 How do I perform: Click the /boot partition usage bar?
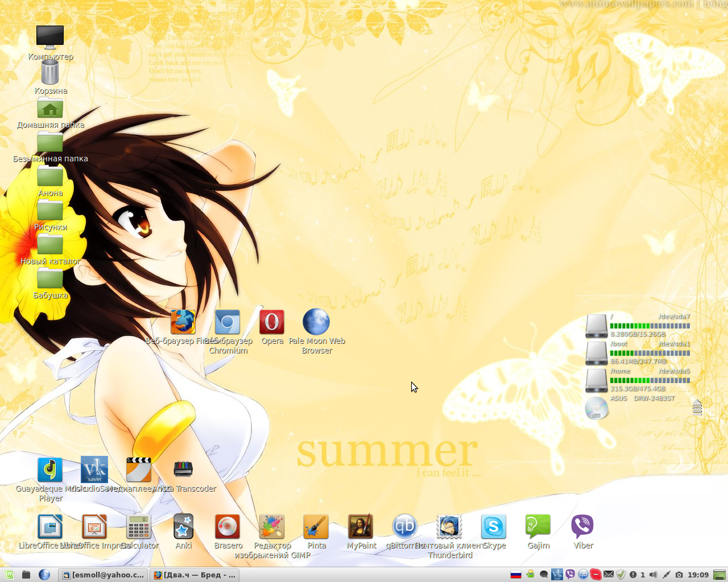[650, 354]
